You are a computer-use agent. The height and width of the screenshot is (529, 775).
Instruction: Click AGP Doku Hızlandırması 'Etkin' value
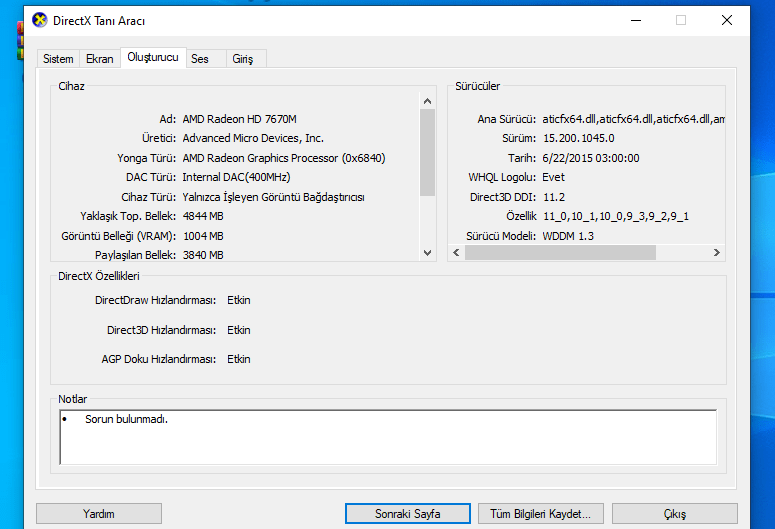(239, 359)
